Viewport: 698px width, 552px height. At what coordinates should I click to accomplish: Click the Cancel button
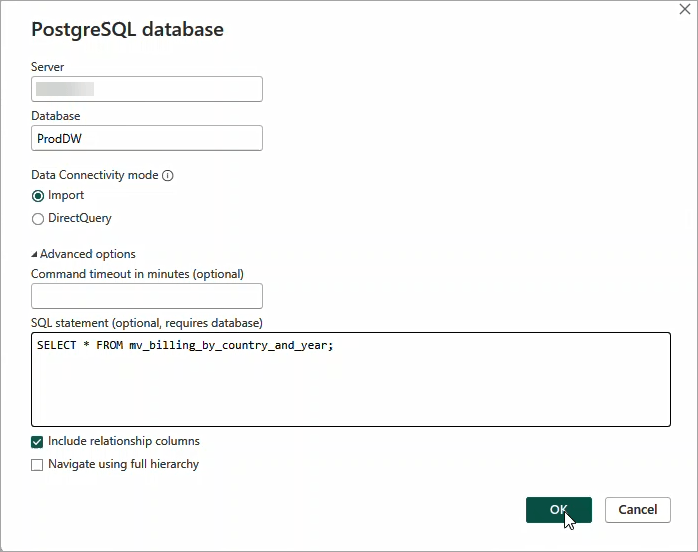click(x=637, y=510)
